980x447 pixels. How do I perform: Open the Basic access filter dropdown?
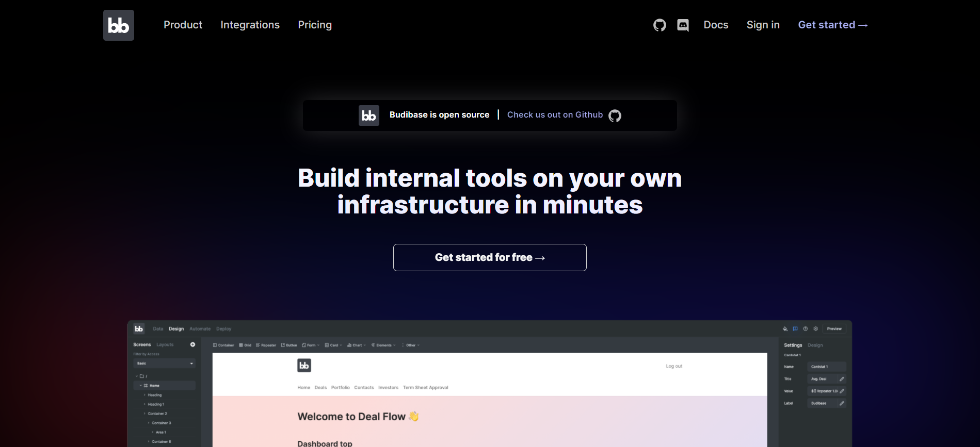(x=164, y=363)
